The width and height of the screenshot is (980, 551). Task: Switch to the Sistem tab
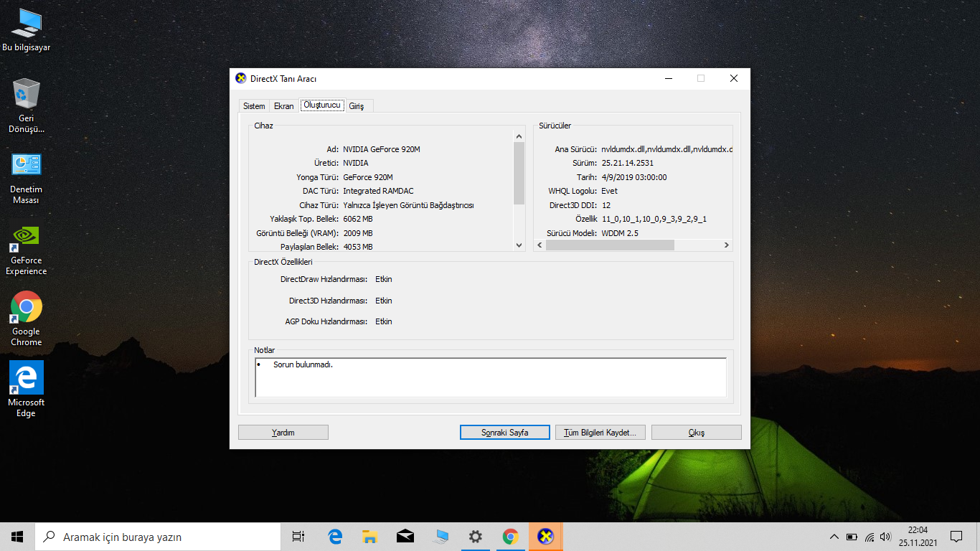pos(254,106)
